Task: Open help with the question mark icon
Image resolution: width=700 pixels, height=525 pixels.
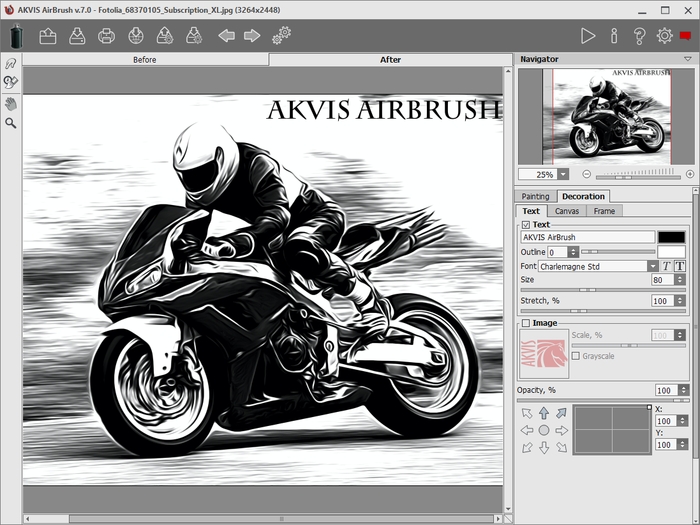Action: pyautogui.click(x=639, y=36)
